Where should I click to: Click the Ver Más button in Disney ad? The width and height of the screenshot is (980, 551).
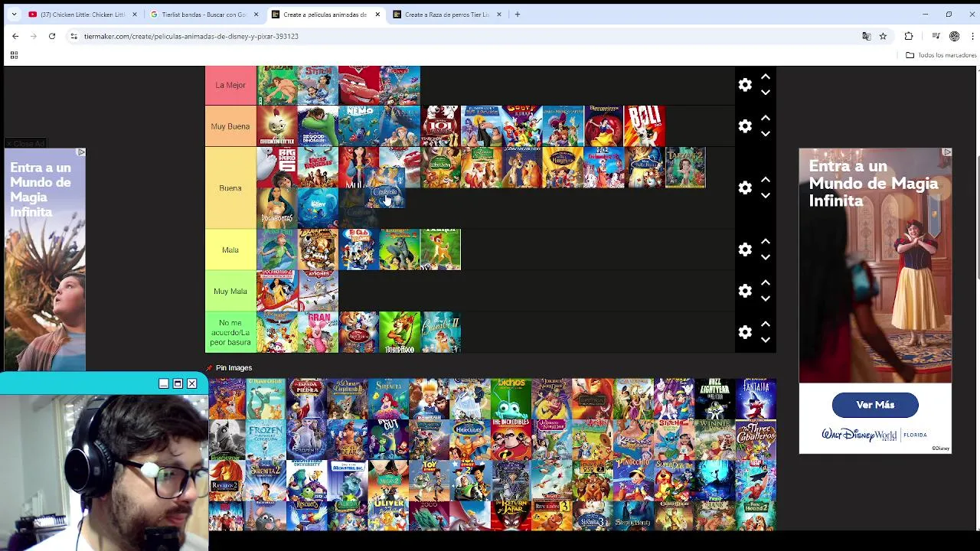coord(875,405)
